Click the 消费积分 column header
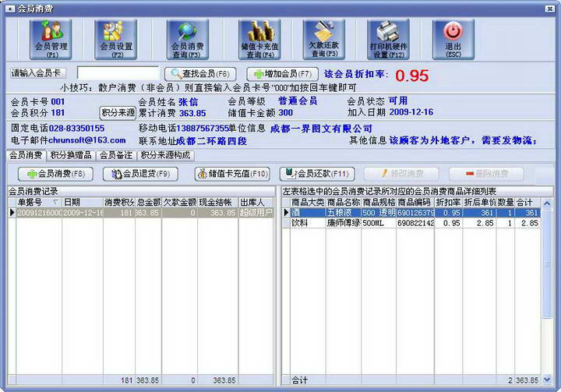561x392 pixels. tap(118, 203)
